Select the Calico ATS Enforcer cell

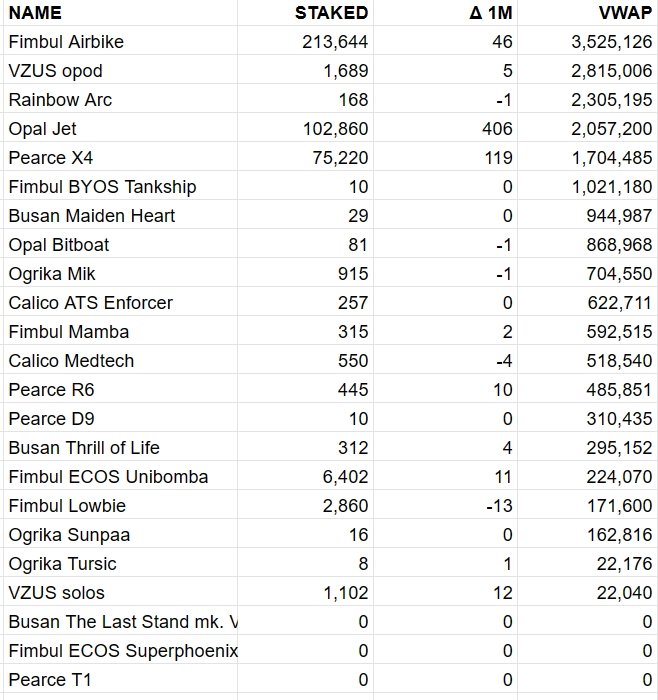[90, 303]
